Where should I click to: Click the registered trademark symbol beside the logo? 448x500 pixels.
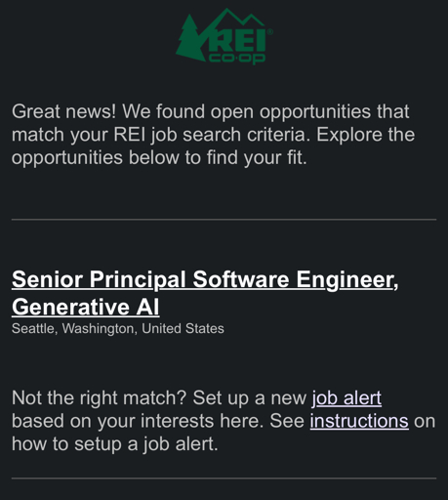270,32
